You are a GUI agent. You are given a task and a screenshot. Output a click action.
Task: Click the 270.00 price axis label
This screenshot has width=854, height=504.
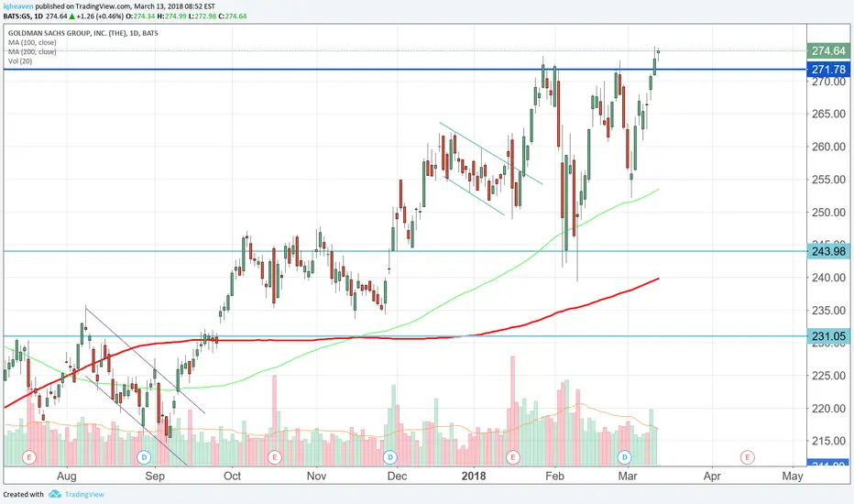828,82
